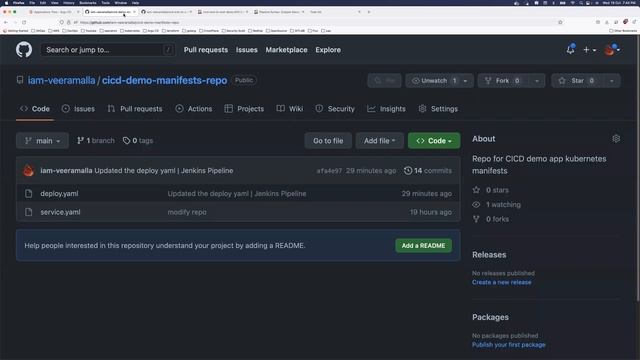Viewport: 640px width, 360px height.
Task: Open the Releases heading link
Action: coord(489,255)
